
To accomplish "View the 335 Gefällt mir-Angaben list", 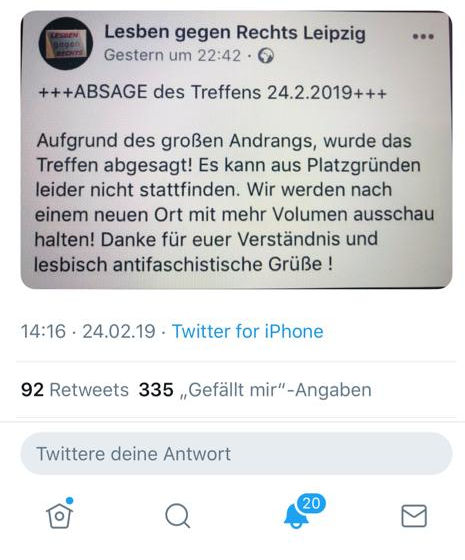I will (x=255, y=389).
